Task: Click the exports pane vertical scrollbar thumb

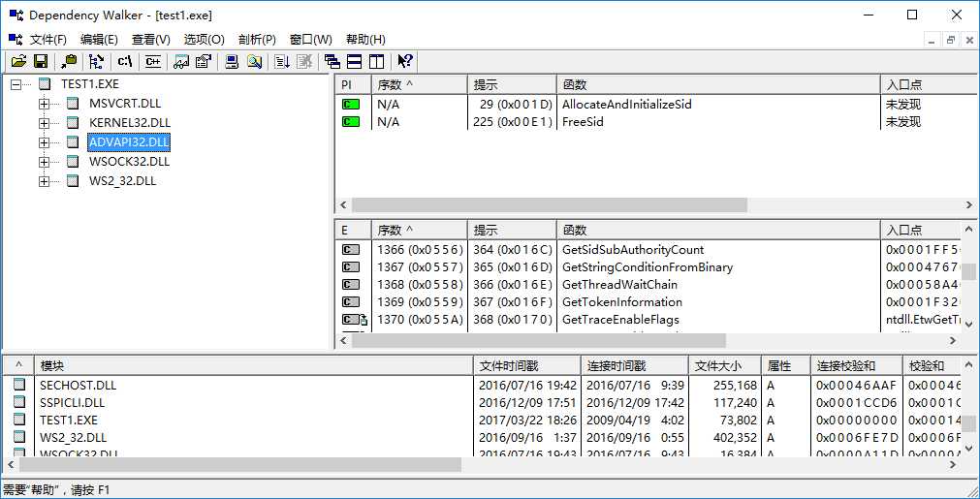Action: (968, 272)
